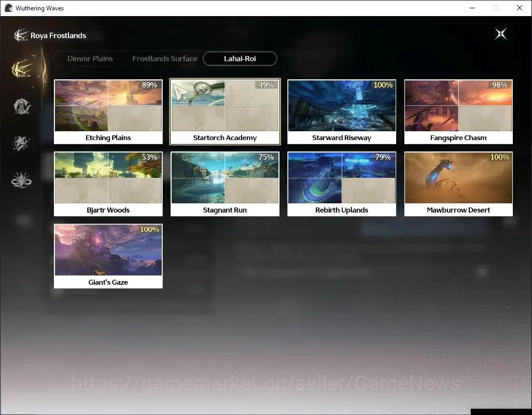
Task: Select the Lahai-Roi tab
Action: [x=240, y=59]
